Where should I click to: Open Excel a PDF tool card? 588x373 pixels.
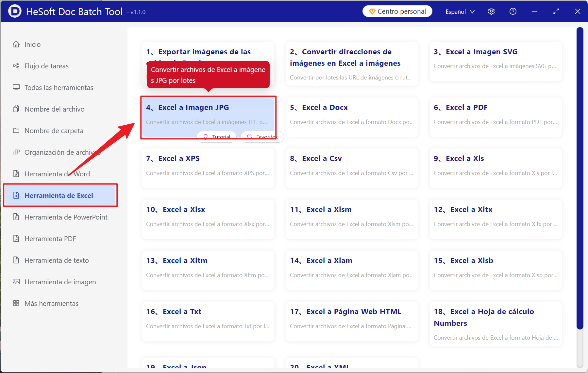point(496,117)
